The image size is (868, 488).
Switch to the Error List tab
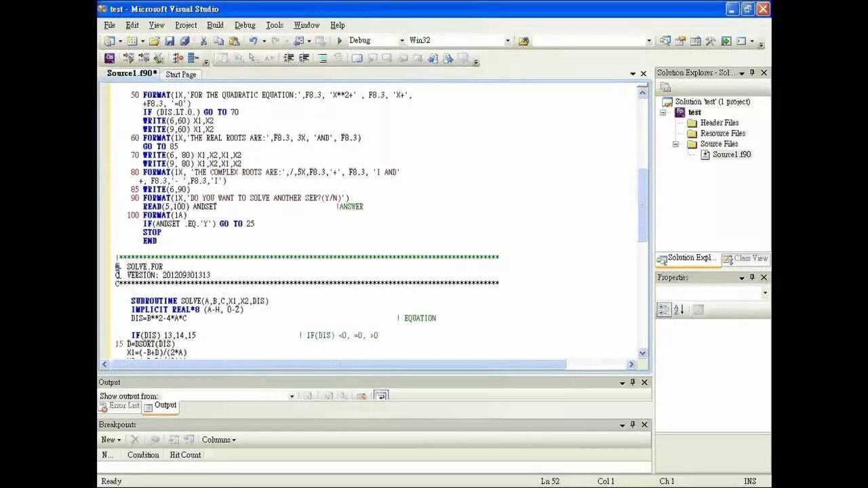pos(119,406)
